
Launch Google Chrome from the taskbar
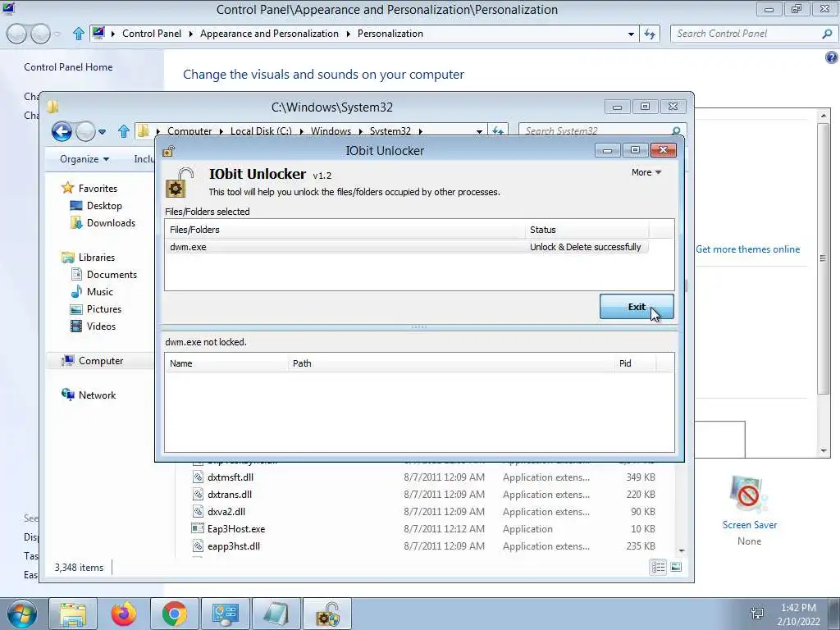click(x=175, y=614)
